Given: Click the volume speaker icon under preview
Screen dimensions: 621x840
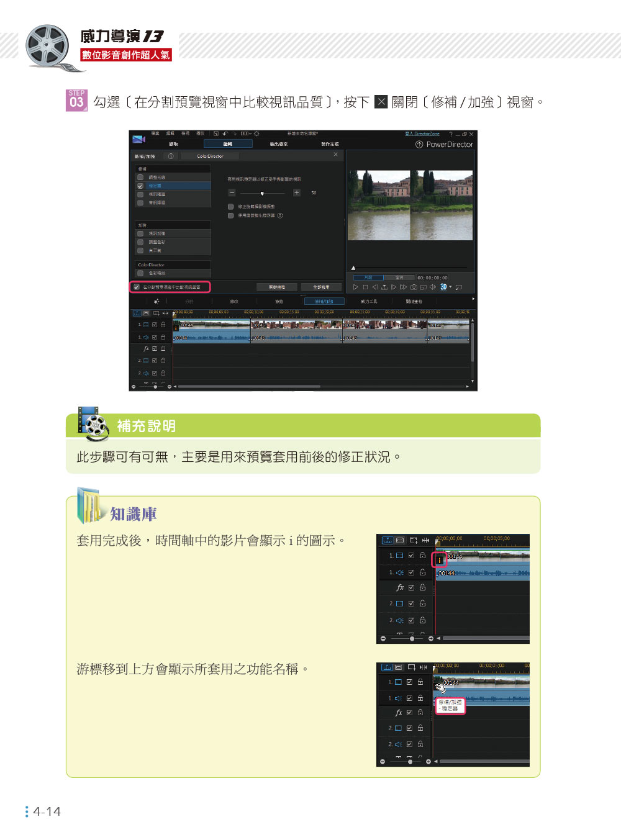Looking at the screenshot, I should pos(433,287).
